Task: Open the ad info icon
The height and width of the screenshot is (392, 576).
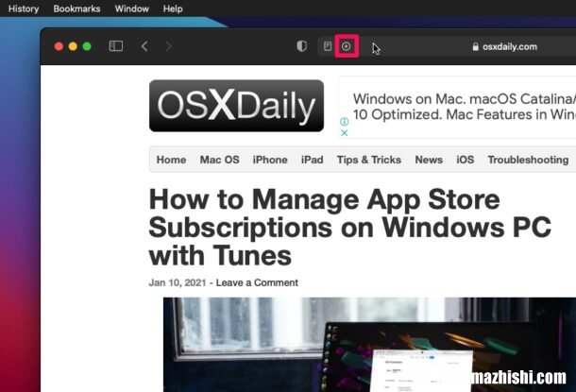Action: click(x=345, y=121)
